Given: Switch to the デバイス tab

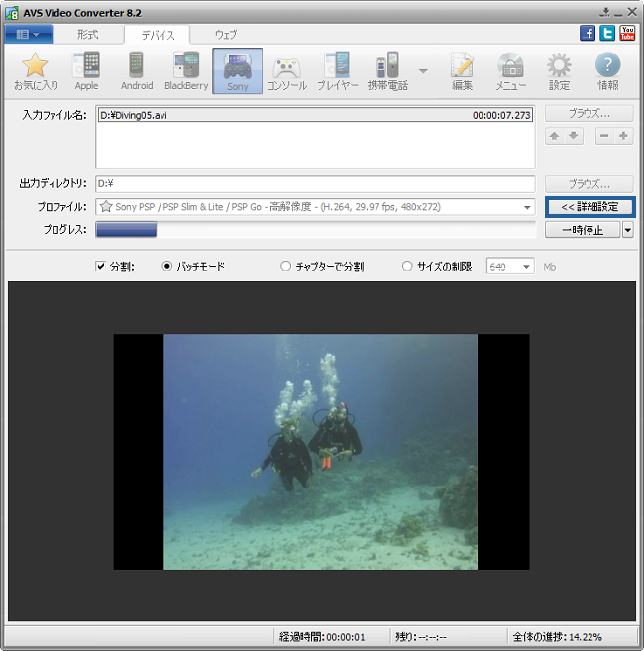Looking at the screenshot, I should (158, 35).
